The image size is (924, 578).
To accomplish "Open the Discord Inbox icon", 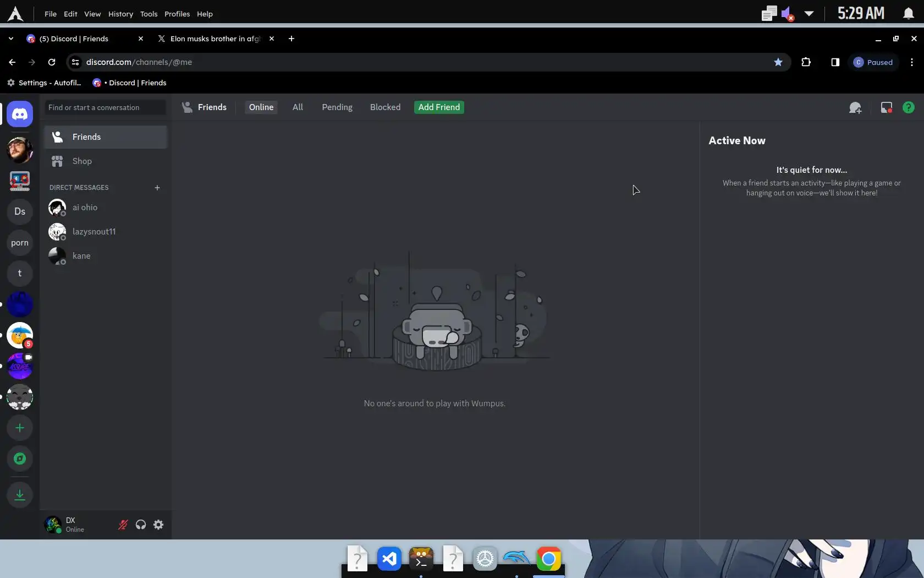I will tap(887, 107).
